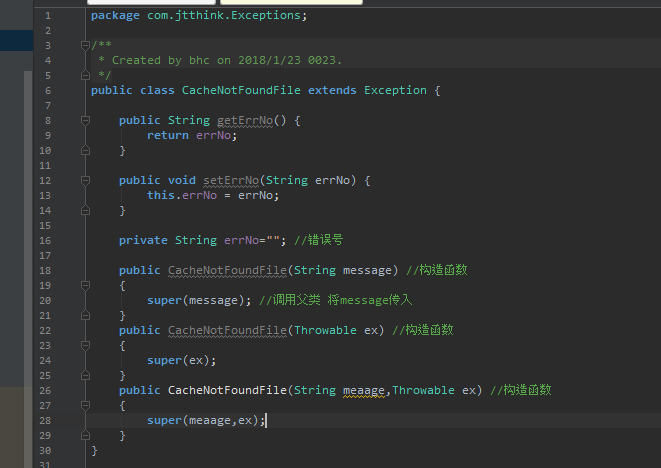Click the errNo field declaration on line 16
This screenshot has width=661, height=468.
242,240
